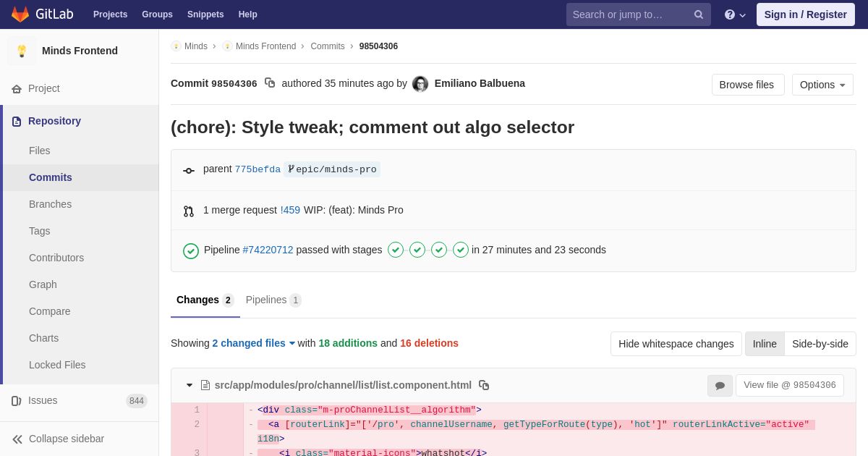Open Project in the sidebar
The height and width of the screenshot is (456, 868).
tap(80, 88)
